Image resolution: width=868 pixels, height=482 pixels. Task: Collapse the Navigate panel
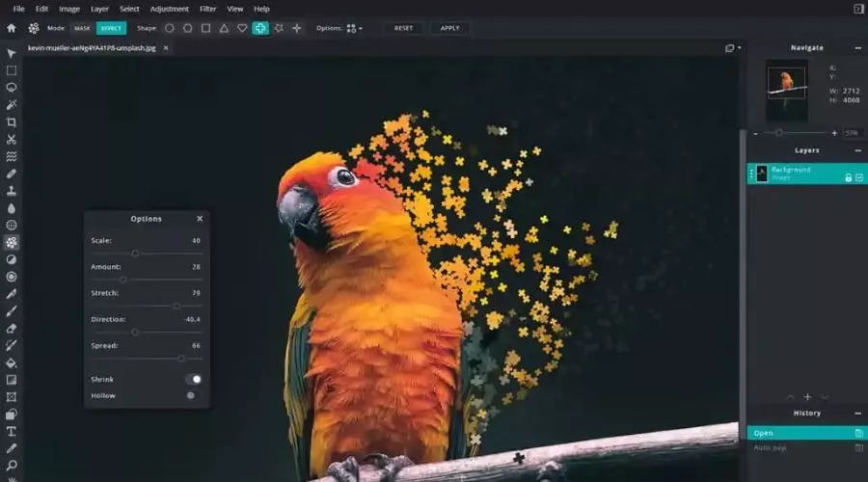[858, 48]
